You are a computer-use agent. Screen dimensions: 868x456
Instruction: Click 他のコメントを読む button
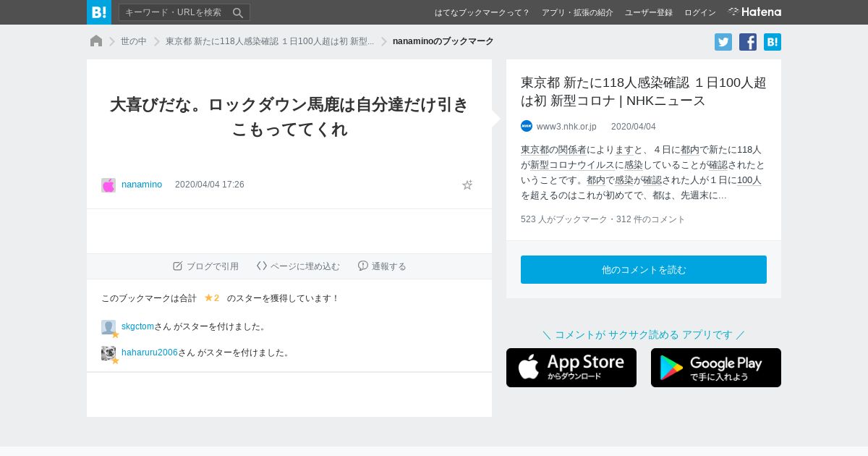pyautogui.click(x=644, y=269)
